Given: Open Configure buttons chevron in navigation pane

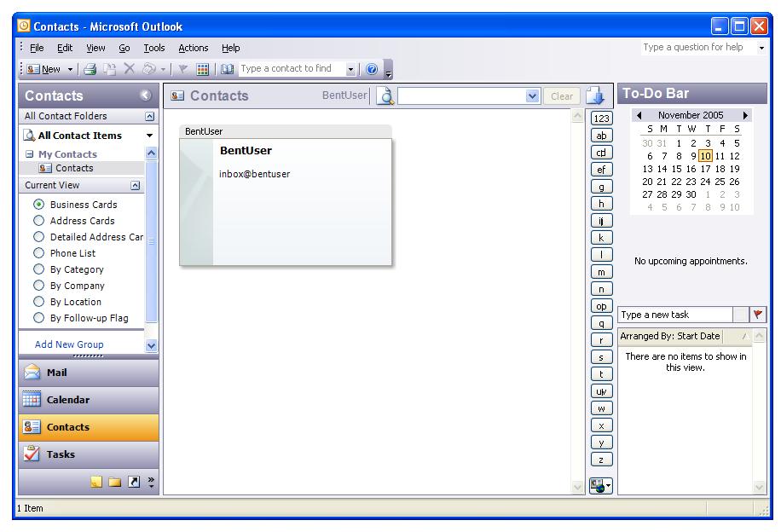Looking at the screenshot, I should 151,482.
